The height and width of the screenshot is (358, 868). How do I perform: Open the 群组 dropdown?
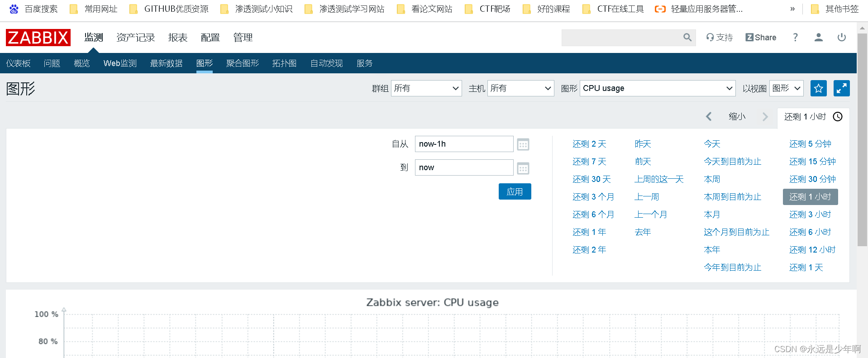point(426,88)
